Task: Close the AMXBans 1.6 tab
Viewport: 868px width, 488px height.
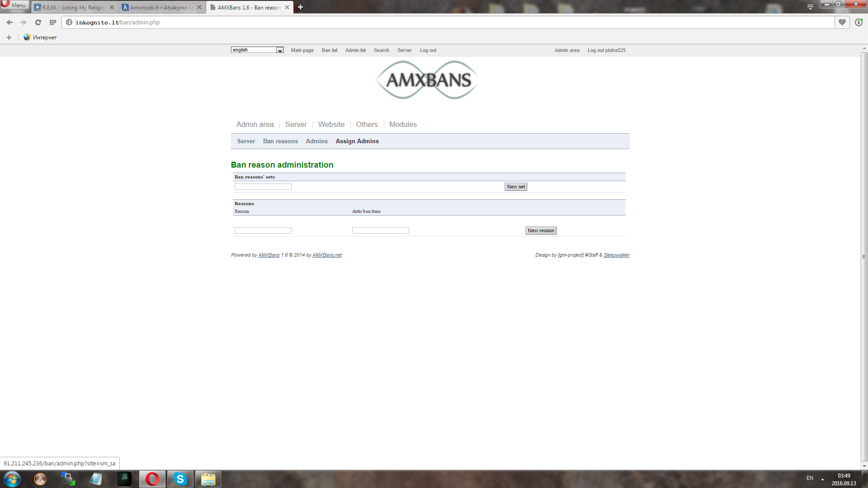Action: pyautogui.click(x=287, y=7)
